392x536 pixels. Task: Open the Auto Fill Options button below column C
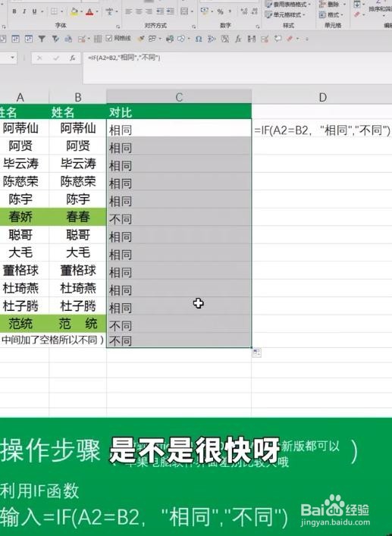(257, 353)
